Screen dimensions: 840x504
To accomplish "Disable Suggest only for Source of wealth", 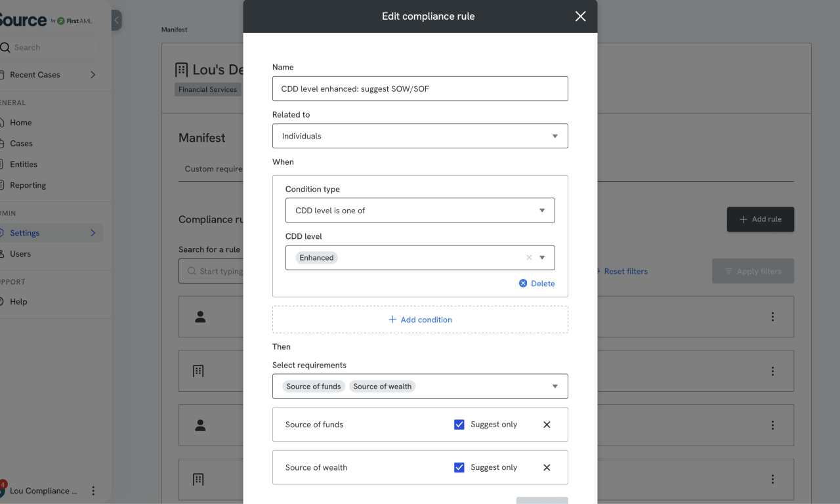I will [x=459, y=467].
